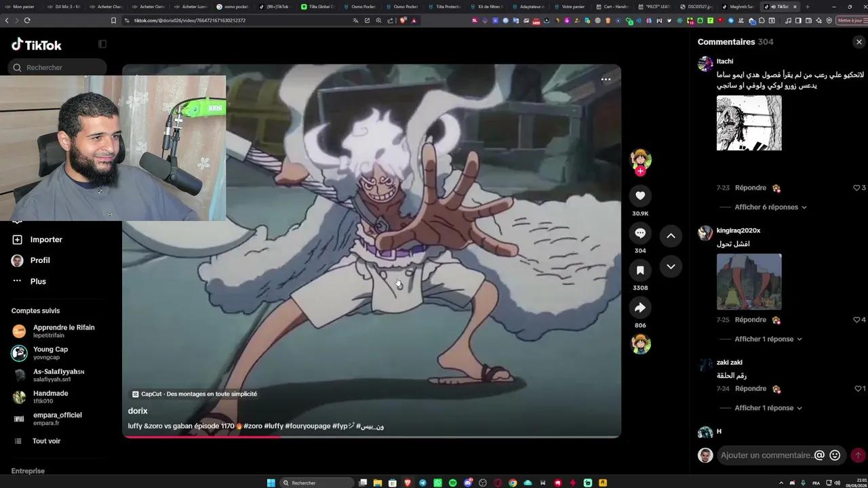Insert a mention with the @ icon
The image size is (868, 488).
pos(819,455)
